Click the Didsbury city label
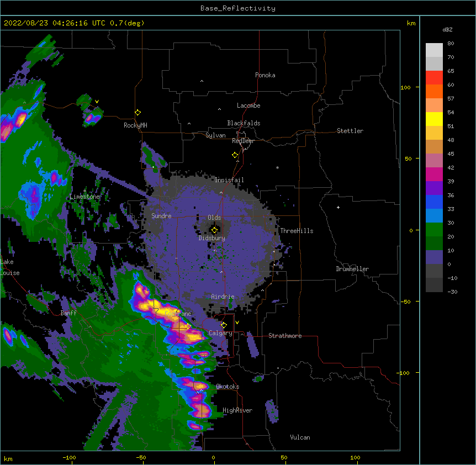Screen dimensions: 476x465 pyautogui.click(x=212, y=238)
